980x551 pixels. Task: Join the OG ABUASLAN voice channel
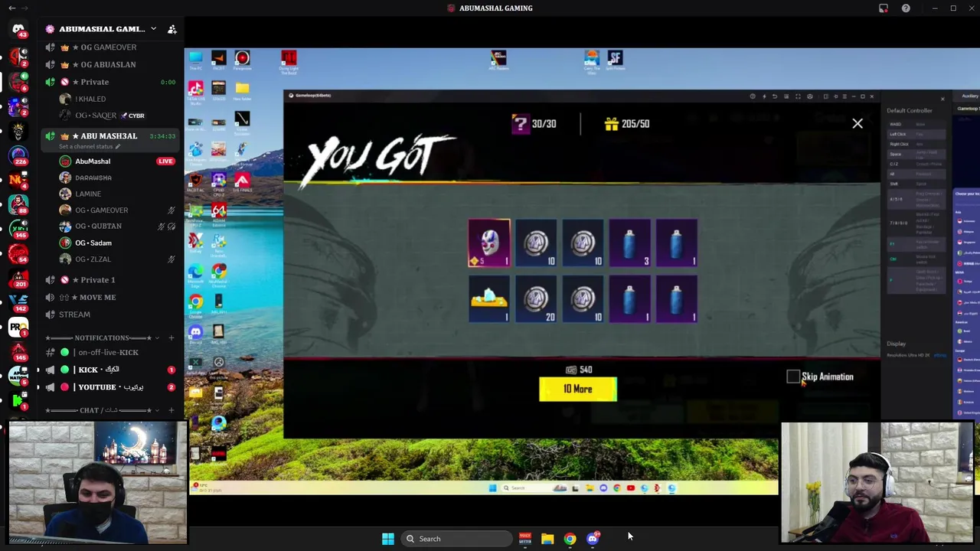109,64
